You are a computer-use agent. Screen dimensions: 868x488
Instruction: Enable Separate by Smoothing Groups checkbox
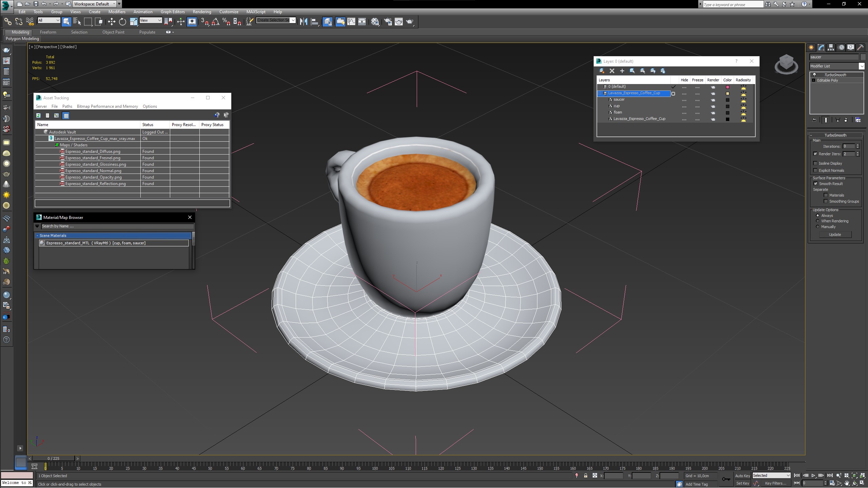[x=826, y=201]
